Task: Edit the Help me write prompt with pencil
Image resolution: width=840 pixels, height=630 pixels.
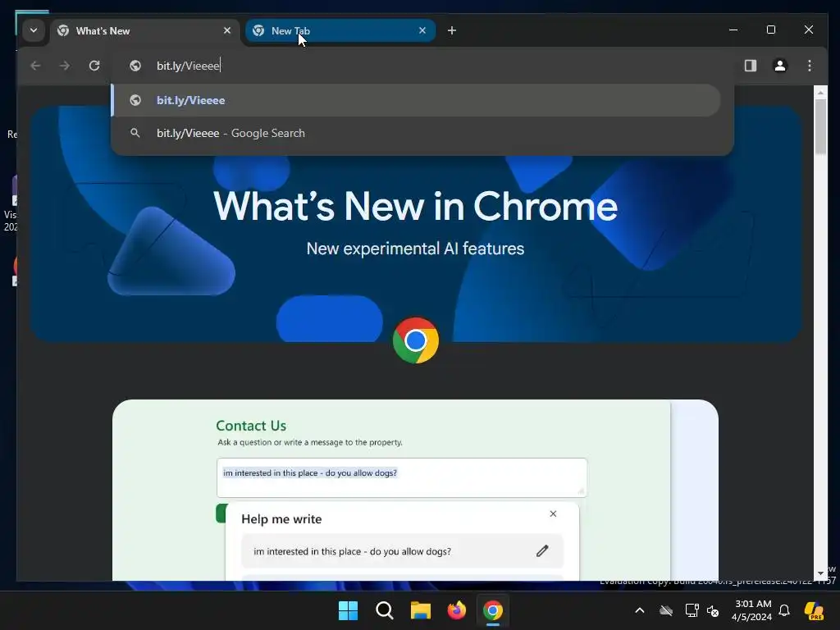Action: [542, 550]
